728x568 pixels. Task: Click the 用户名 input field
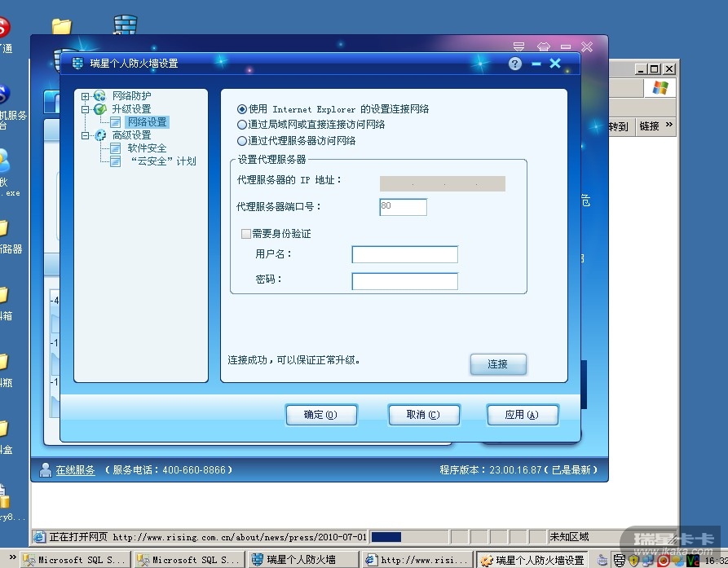pos(405,254)
